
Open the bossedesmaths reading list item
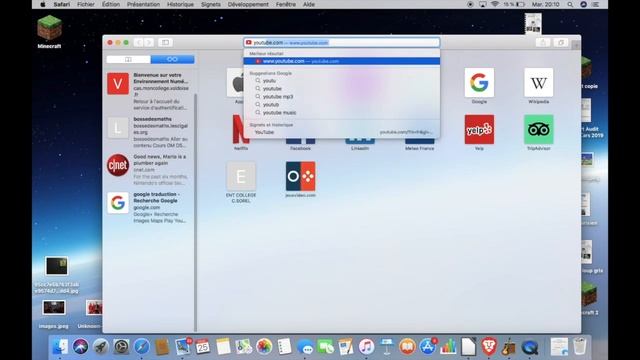coord(149,132)
